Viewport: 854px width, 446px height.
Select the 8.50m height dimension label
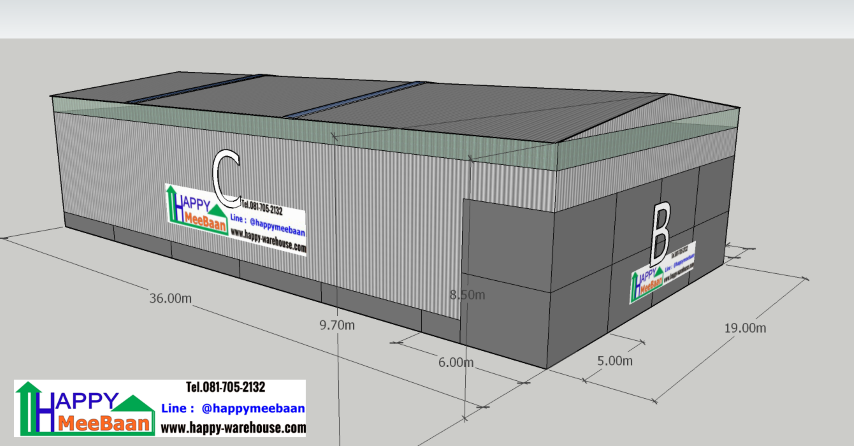click(x=467, y=294)
